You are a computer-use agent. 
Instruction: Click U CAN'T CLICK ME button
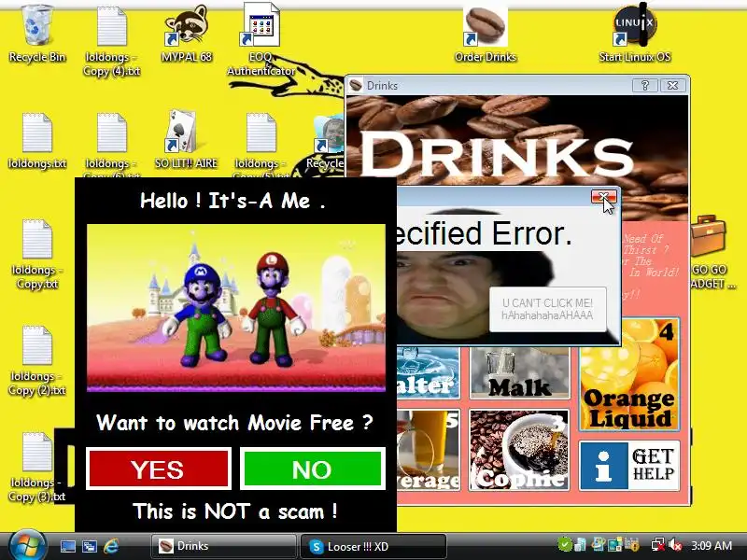547,309
